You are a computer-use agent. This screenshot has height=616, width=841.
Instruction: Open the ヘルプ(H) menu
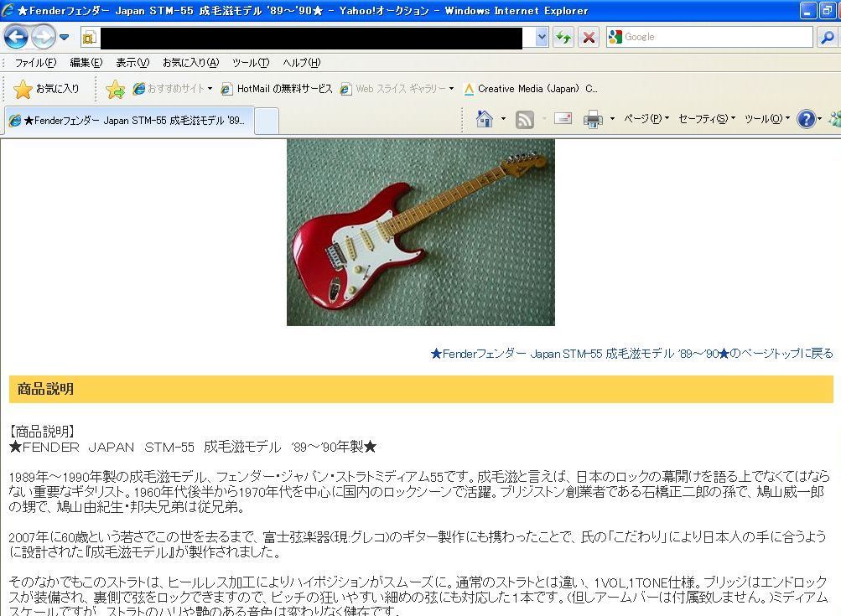301,63
